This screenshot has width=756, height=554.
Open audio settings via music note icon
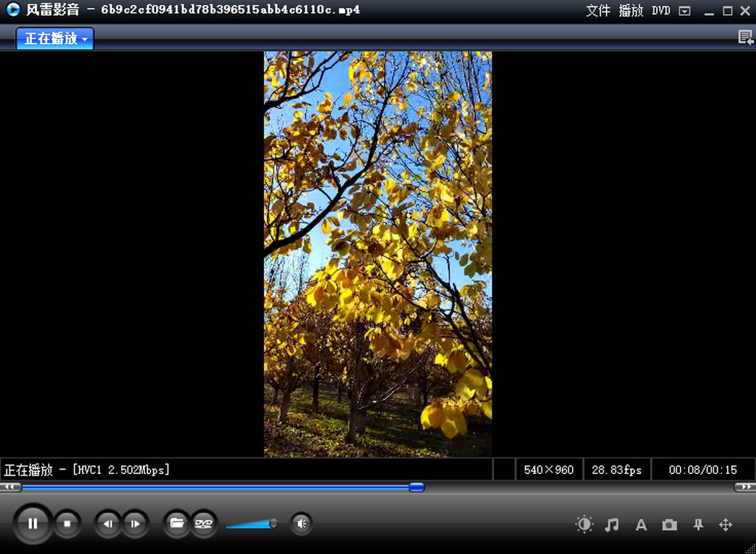(x=612, y=524)
